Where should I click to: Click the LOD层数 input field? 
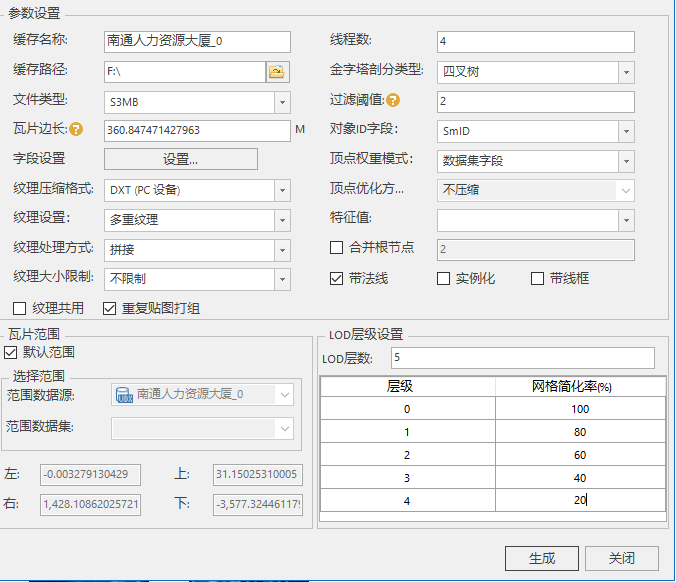pyautogui.click(x=523, y=358)
